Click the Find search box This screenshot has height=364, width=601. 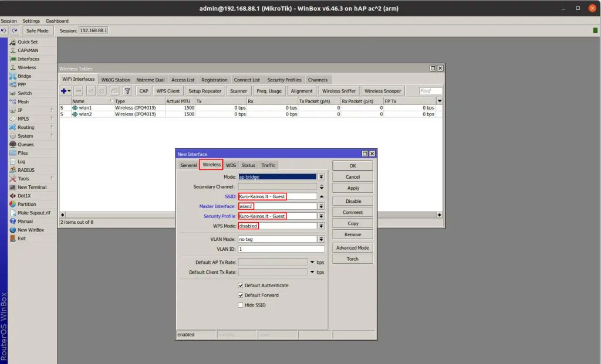pos(430,91)
